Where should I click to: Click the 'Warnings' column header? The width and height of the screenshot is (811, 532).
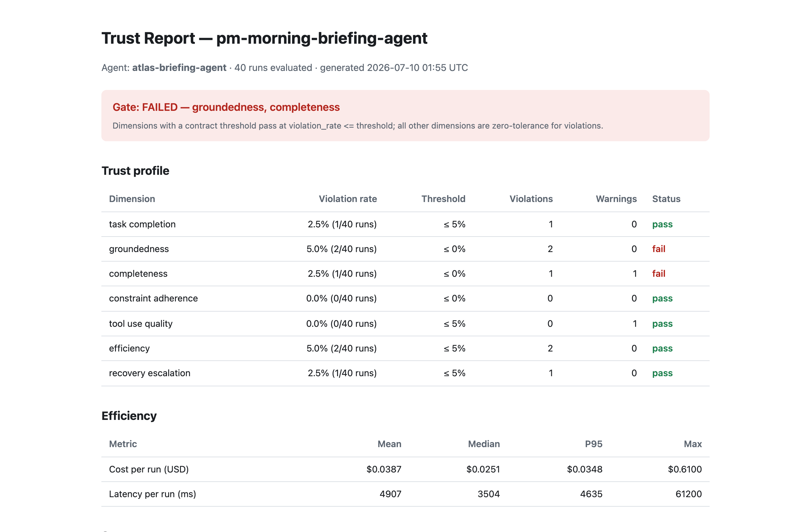tap(616, 199)
